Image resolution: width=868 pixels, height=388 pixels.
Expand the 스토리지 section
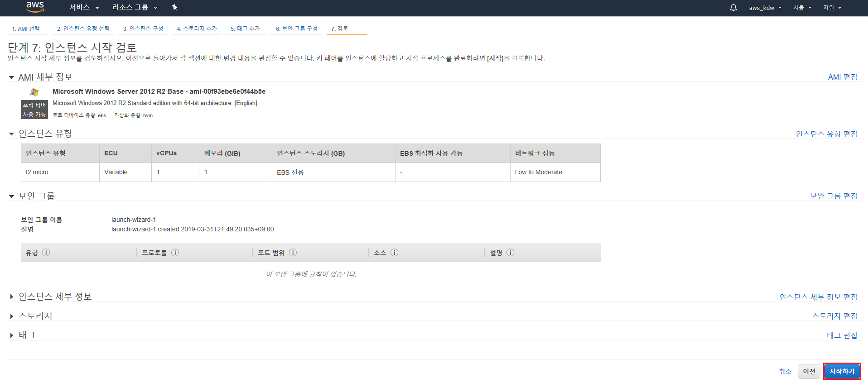[11, 316]
